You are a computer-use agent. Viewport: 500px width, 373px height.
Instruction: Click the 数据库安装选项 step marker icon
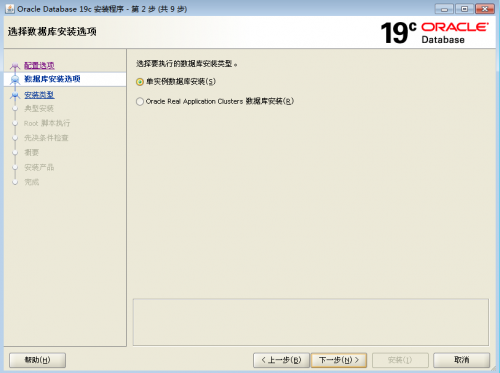coord(15,80)
